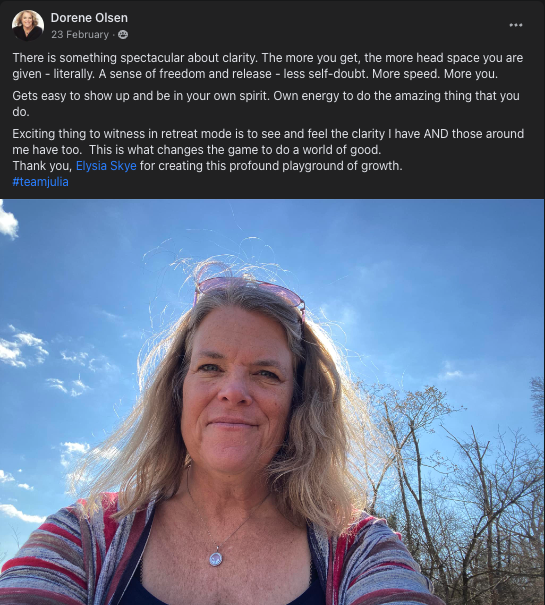The height and width of the screenshot is (605, 545).
Task: Click Dorene Olsen's profile picture
Action: coord(28,25)
